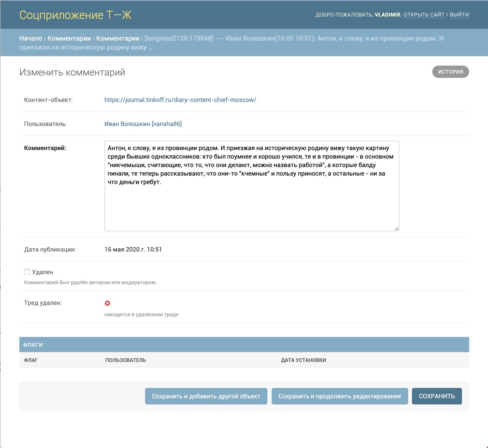Screen dimensions: 488x448
Task: Go to Начало in the breadcrumb
Action: tap(31, 38)
